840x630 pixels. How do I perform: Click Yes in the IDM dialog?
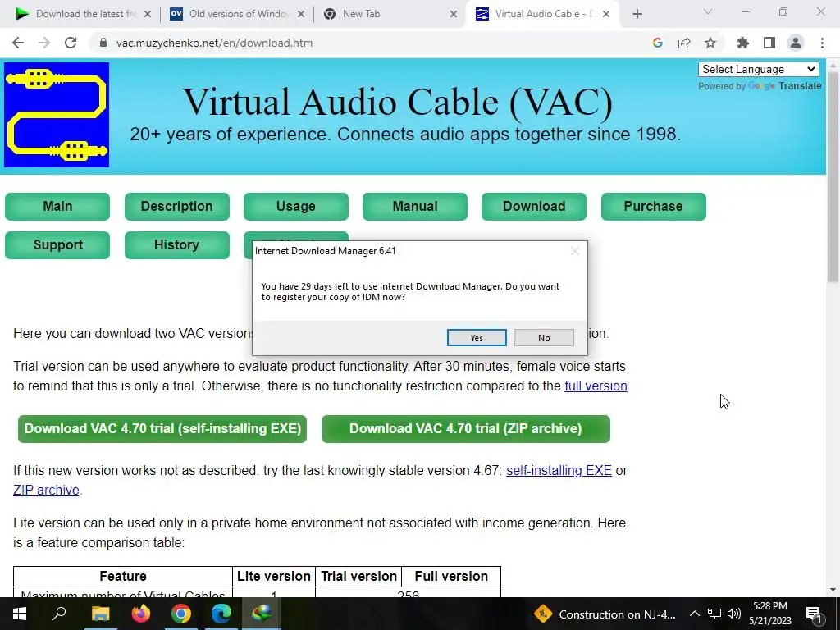coord(477,337)
